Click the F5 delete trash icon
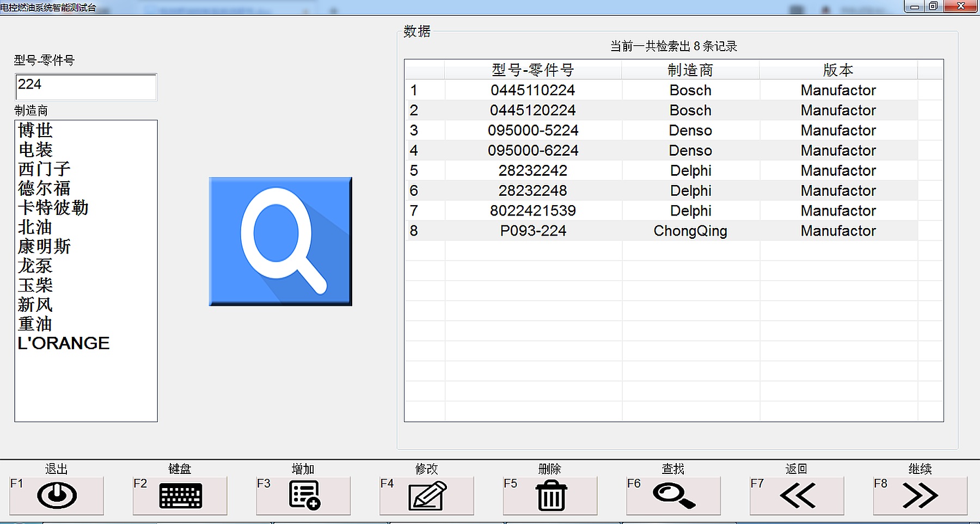Screen dimensions: 980x524 pyautogui.click(x=552, y=495)
